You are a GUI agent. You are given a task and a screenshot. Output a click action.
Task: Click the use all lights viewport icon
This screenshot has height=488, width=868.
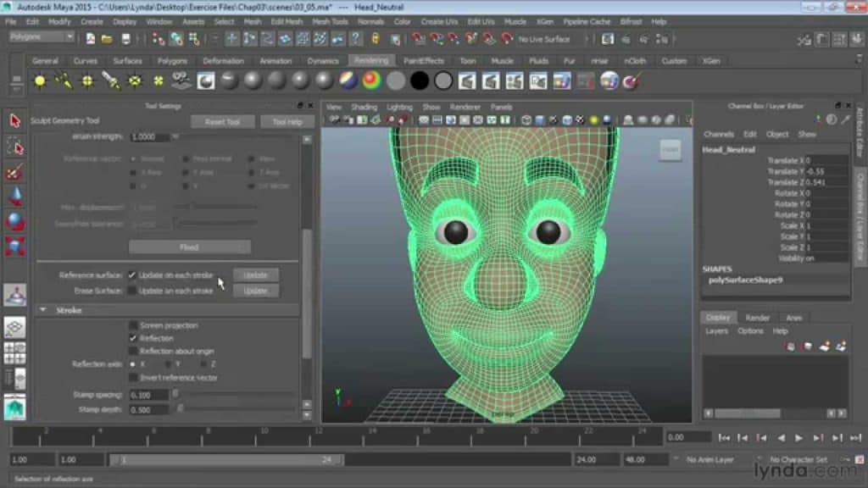point(593,120)
